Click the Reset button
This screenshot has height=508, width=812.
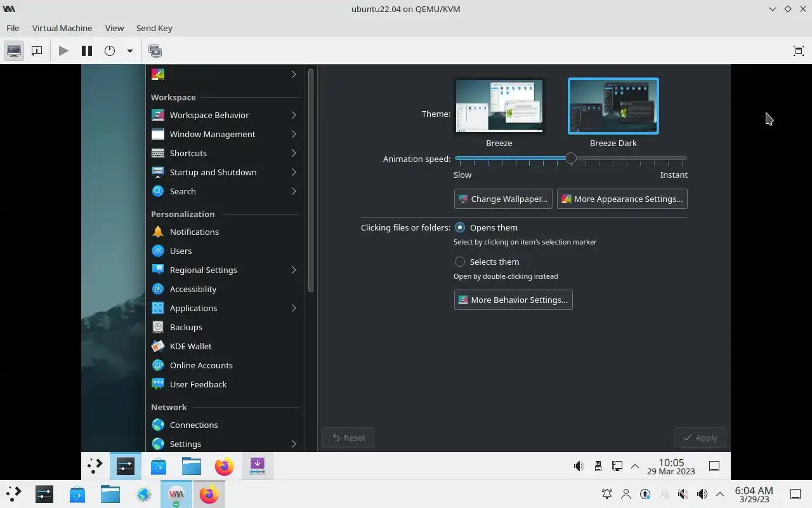[348, 438]
